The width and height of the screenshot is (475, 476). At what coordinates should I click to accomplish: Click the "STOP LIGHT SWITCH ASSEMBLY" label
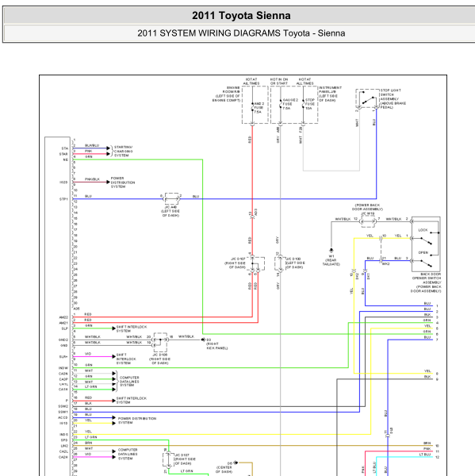[x=393, y=99]
